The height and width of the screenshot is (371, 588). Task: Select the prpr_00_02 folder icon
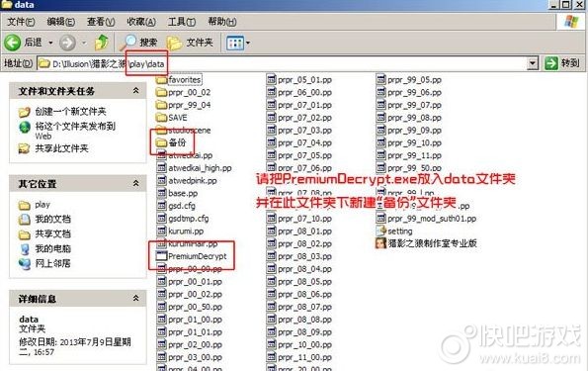(161, 92)
